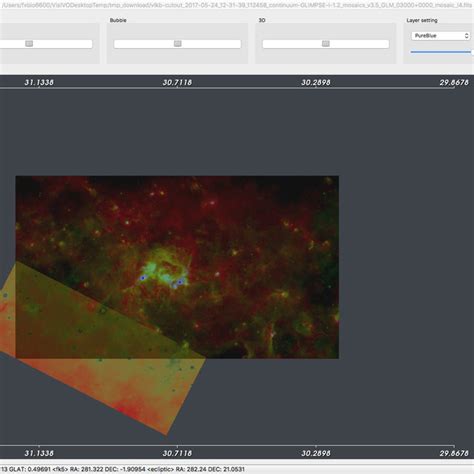Viewport: 474px width, 474px height.
Task: Click the 29.8678 bottom axis label
Action: pos(454,453)
